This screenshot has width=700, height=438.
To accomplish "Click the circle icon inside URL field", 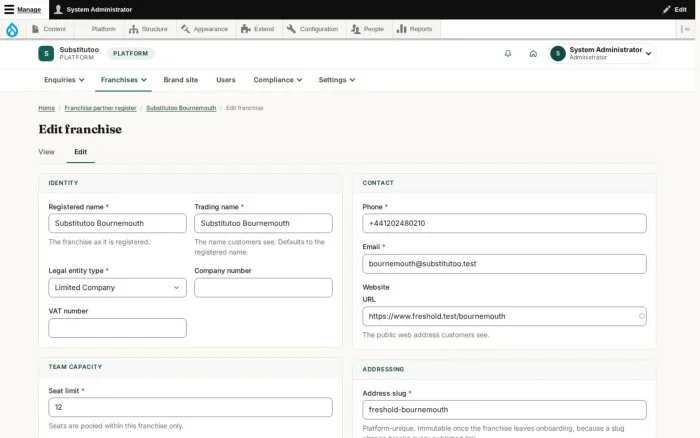I will point(642,316).
